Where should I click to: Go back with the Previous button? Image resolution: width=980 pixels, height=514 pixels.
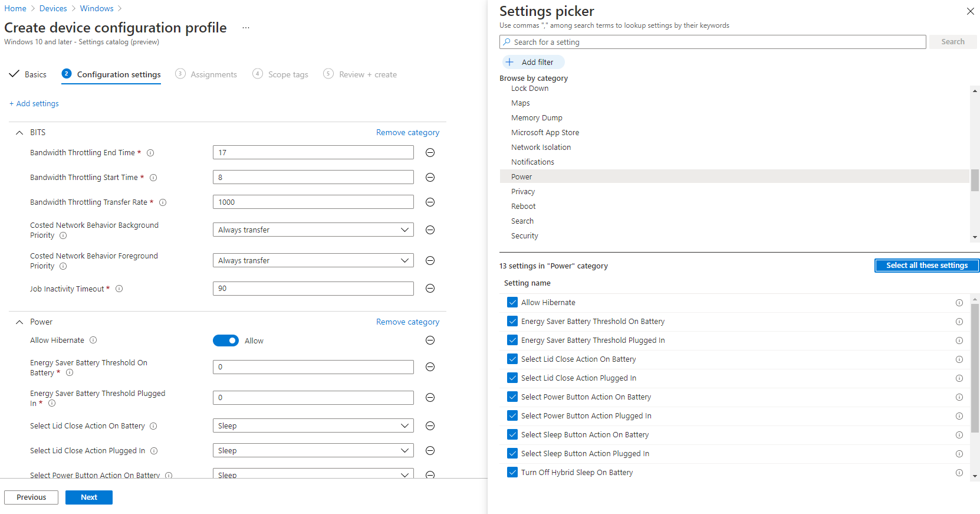pos(31,497)
